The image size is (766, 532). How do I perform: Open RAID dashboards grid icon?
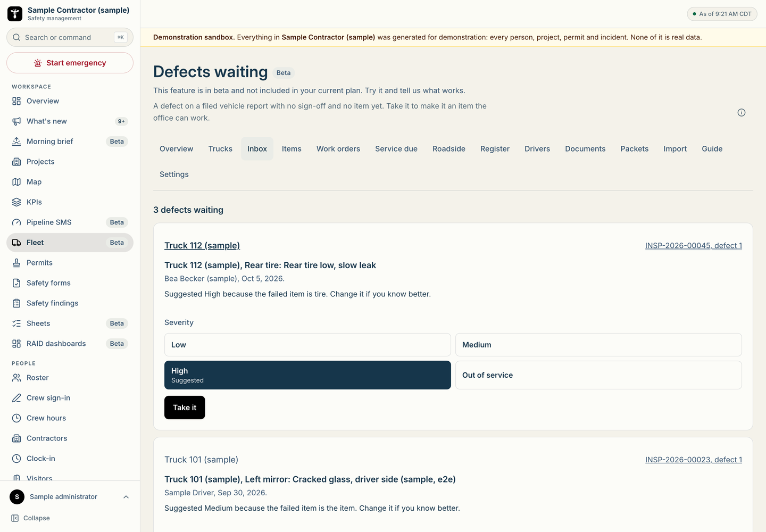16,344
